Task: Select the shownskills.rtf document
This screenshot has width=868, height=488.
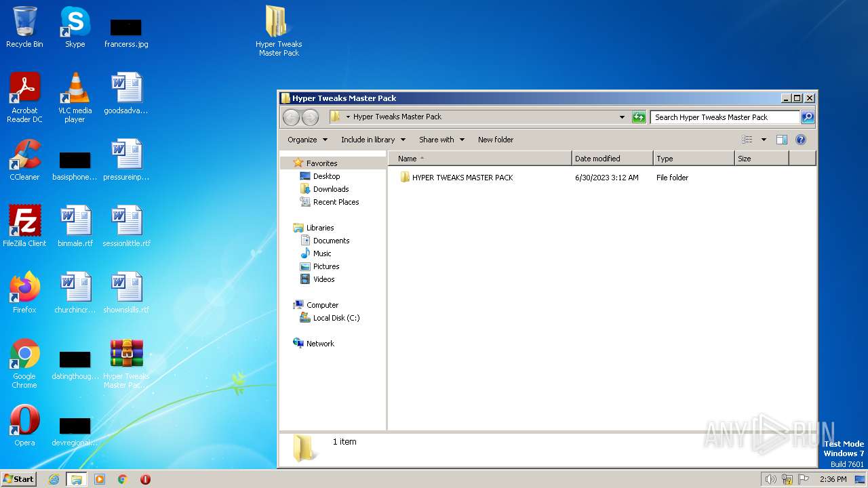Action: (126, 293)
